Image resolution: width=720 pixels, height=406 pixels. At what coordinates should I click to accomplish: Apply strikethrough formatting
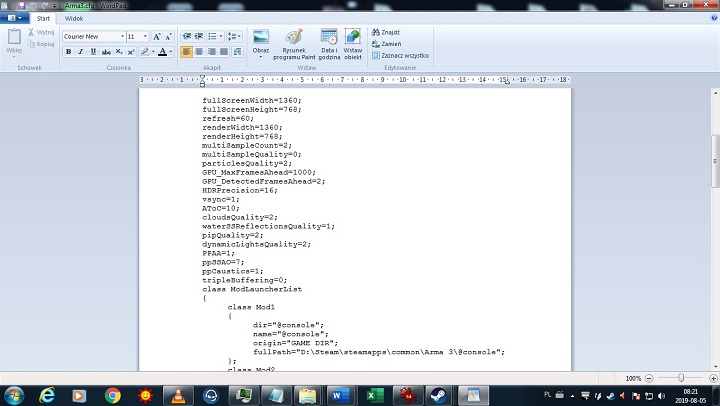tap(105, 51)
